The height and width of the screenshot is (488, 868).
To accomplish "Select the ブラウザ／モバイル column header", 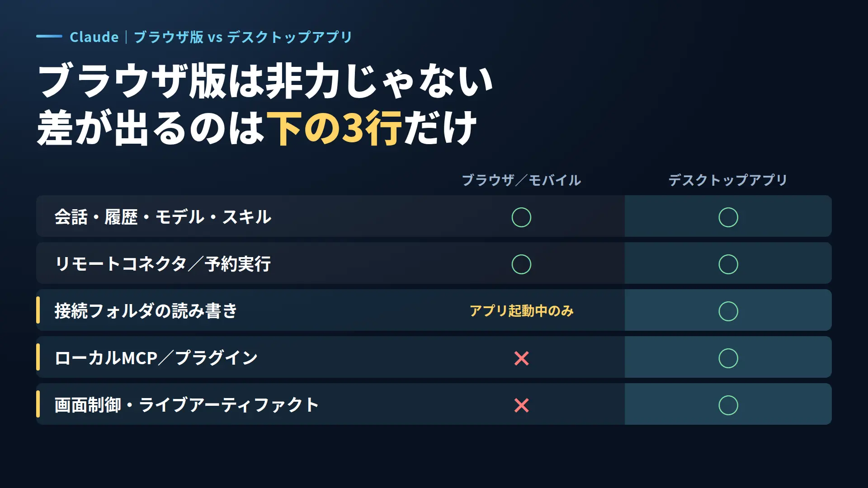I will [x=521, y=180].
